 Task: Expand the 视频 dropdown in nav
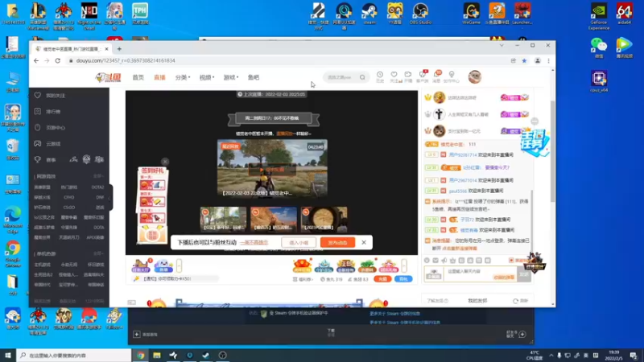(207, 77)
